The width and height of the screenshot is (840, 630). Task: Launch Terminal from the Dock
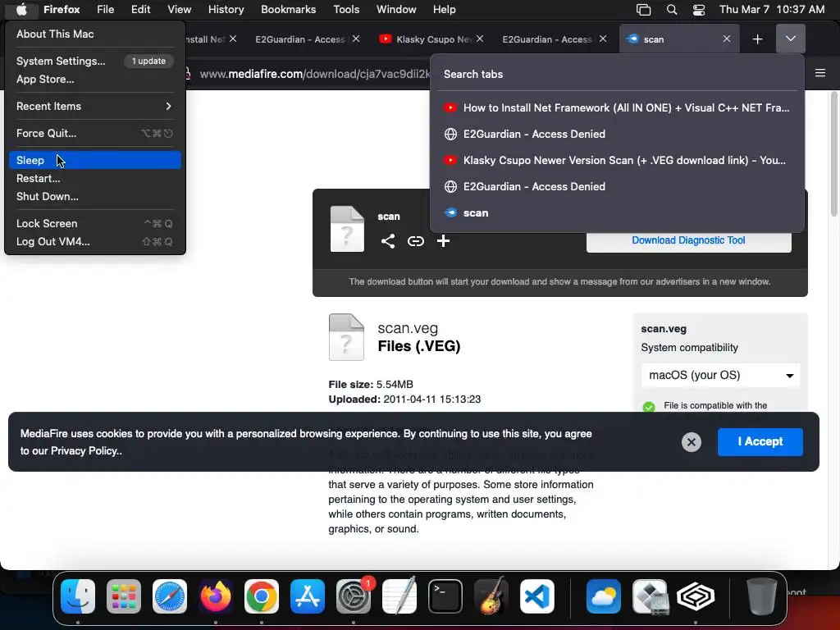tap(445, 596)
